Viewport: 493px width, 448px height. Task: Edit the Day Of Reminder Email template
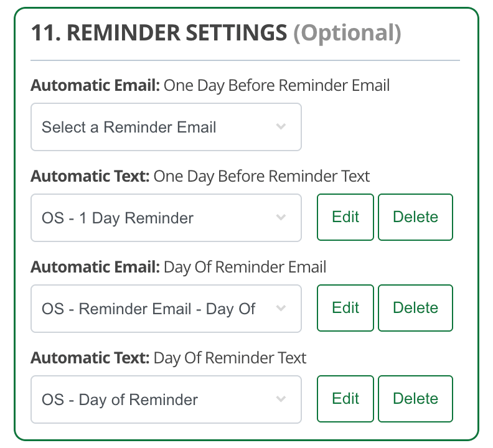pyautogui.click(x=345, y=308)
